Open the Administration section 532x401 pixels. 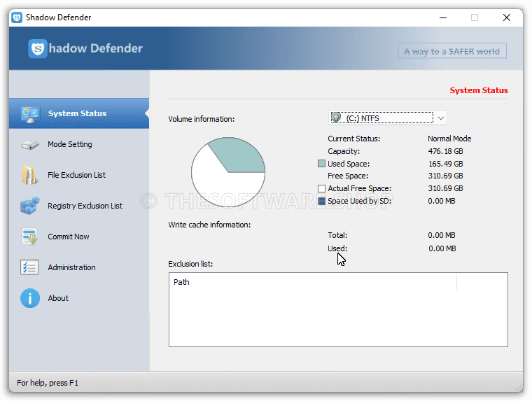pos(79,267)
